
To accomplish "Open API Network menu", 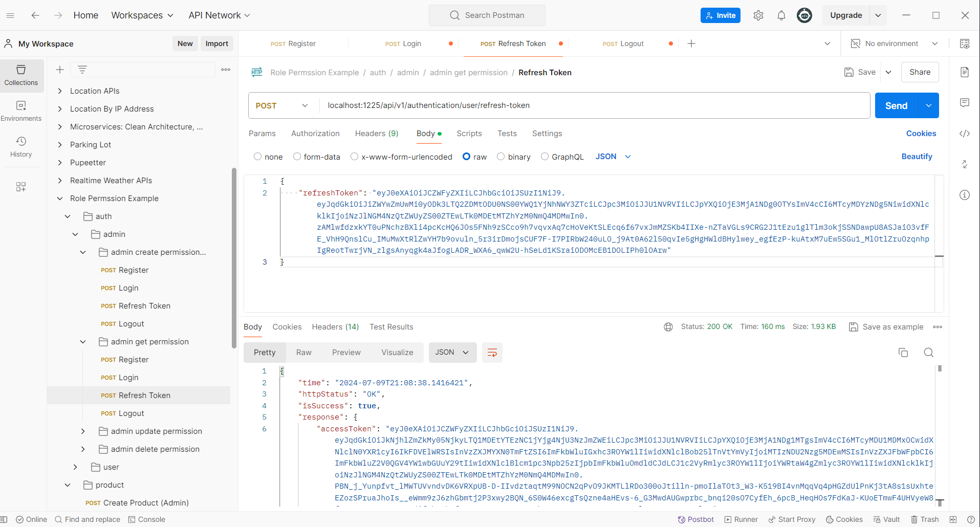I will tap(220, 15).
